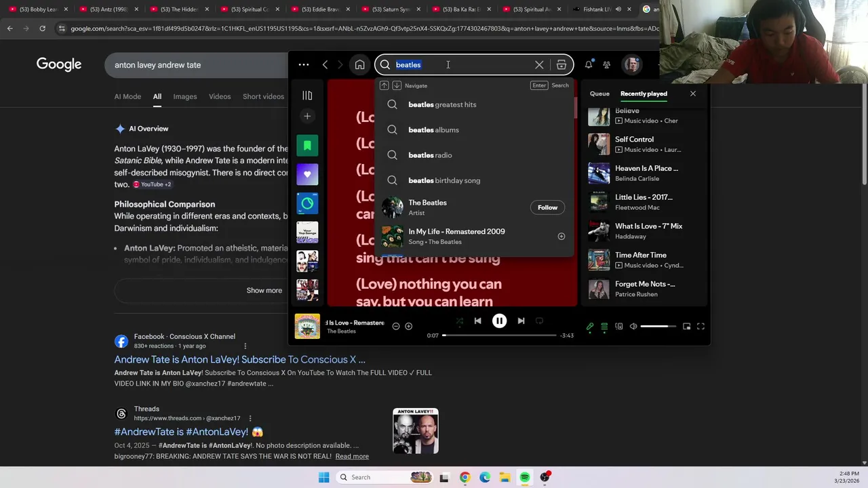Open Friend Activity icon
The height and width of the screenshot is (488, 868).
[x=607, y=65]
